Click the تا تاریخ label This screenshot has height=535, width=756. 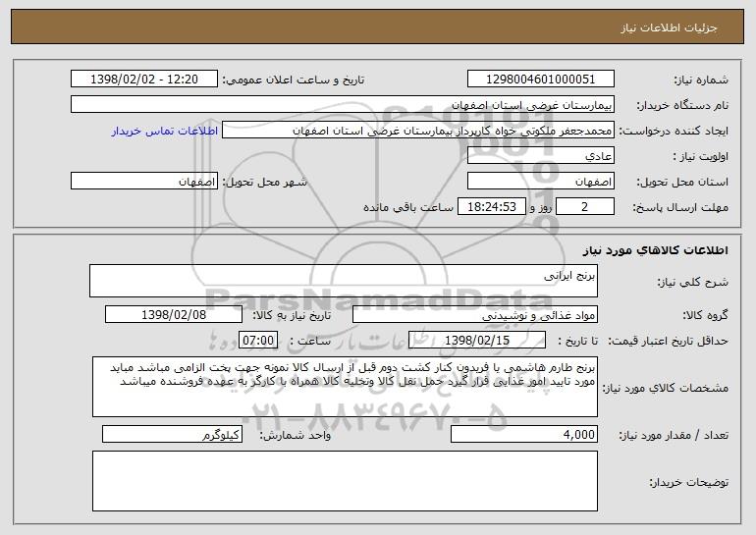[577, 341]
